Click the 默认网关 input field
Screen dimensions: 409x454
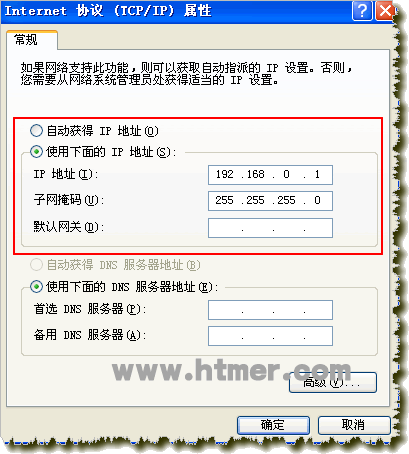270,228
